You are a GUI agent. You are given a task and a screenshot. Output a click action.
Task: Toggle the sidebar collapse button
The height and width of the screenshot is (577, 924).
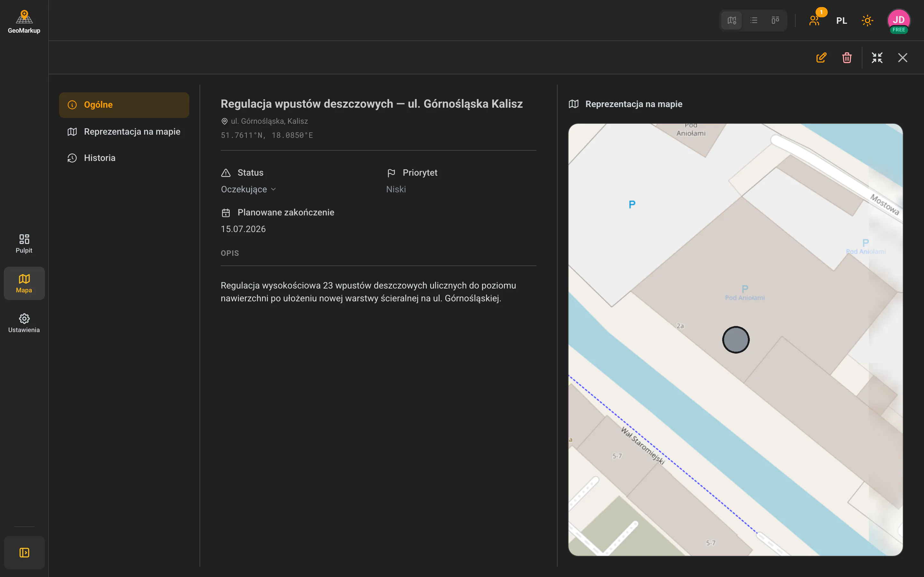tap(24, 552)
